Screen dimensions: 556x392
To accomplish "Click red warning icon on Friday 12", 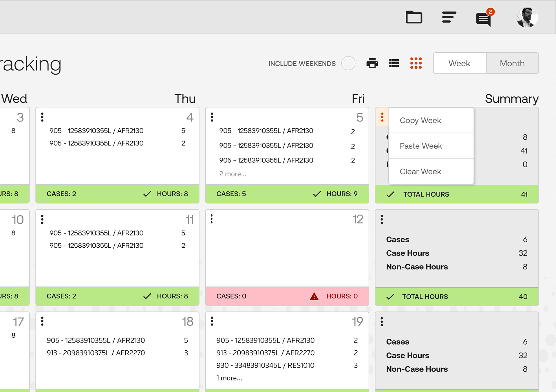I will [x=314, y=296].
